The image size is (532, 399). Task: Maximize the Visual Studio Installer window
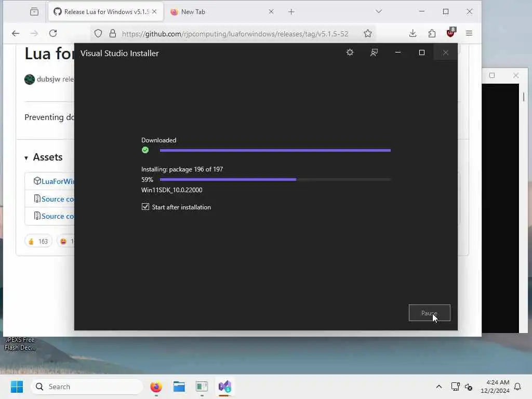coord(422,52)
